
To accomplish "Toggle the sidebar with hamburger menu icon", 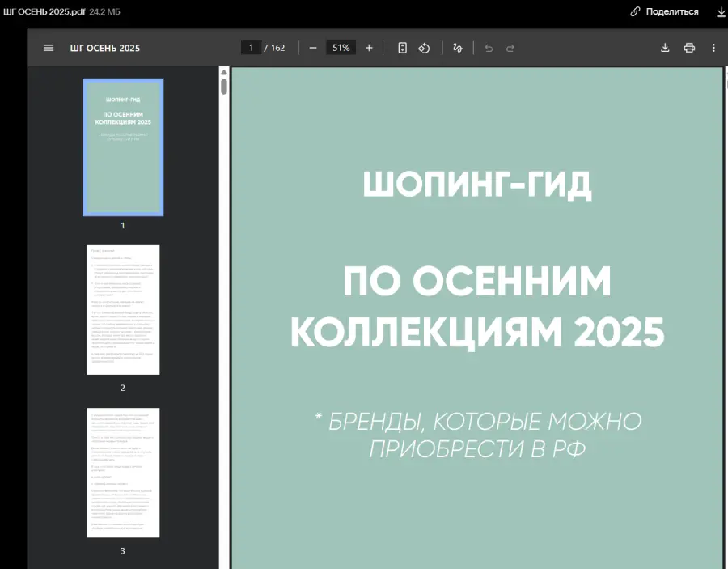I will tap(49, 48).
